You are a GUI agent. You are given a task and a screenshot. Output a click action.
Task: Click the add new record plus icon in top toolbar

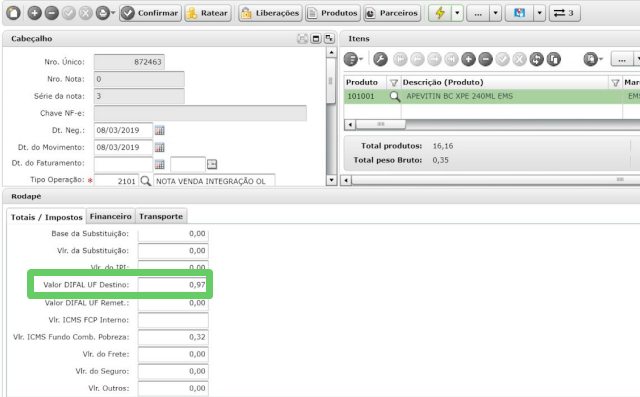[35, 13]
